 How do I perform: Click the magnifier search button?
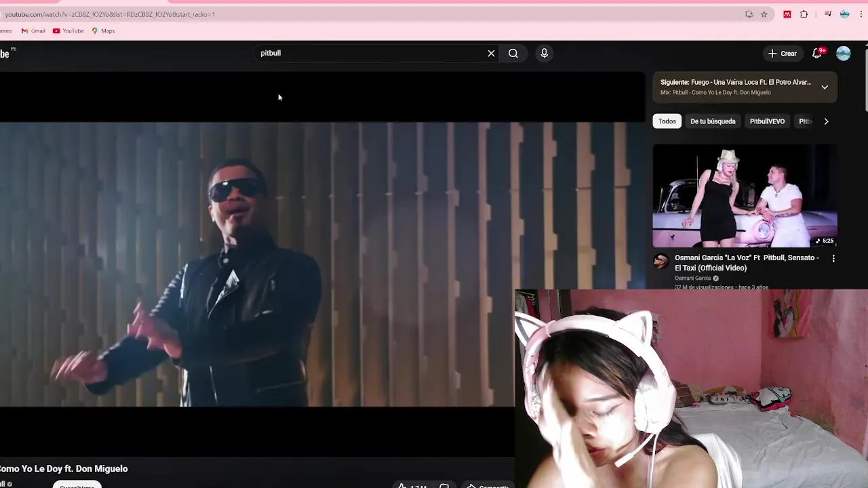click(x=513, y=54)
